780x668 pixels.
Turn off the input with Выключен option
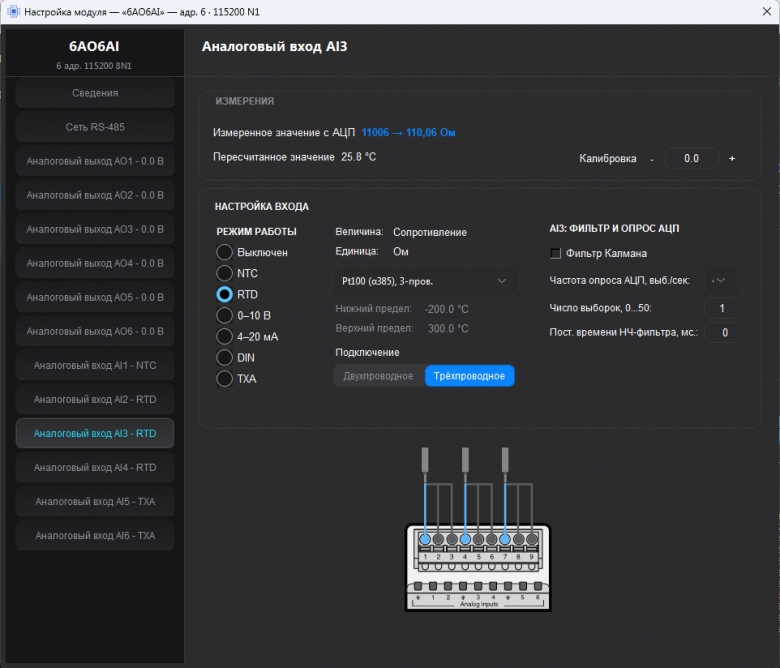[224, 252]
